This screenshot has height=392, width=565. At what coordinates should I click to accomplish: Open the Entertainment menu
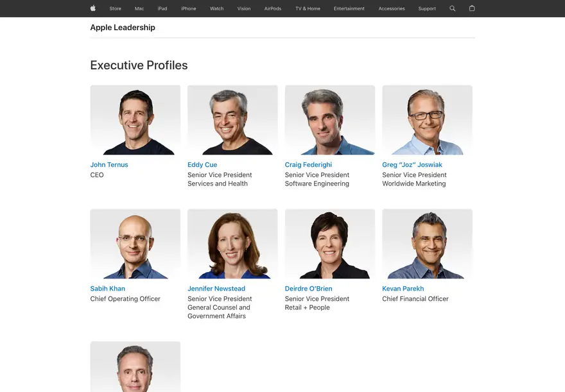[349, 8]
